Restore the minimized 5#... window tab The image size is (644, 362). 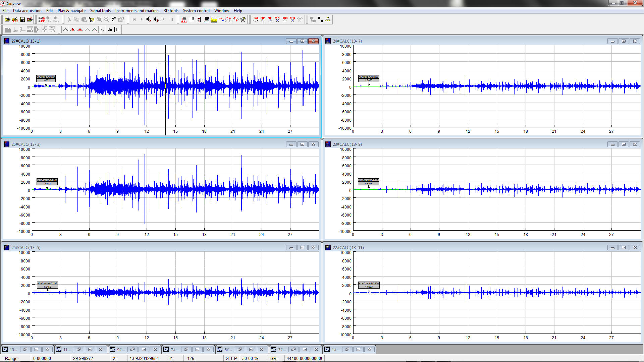(240, 350)
